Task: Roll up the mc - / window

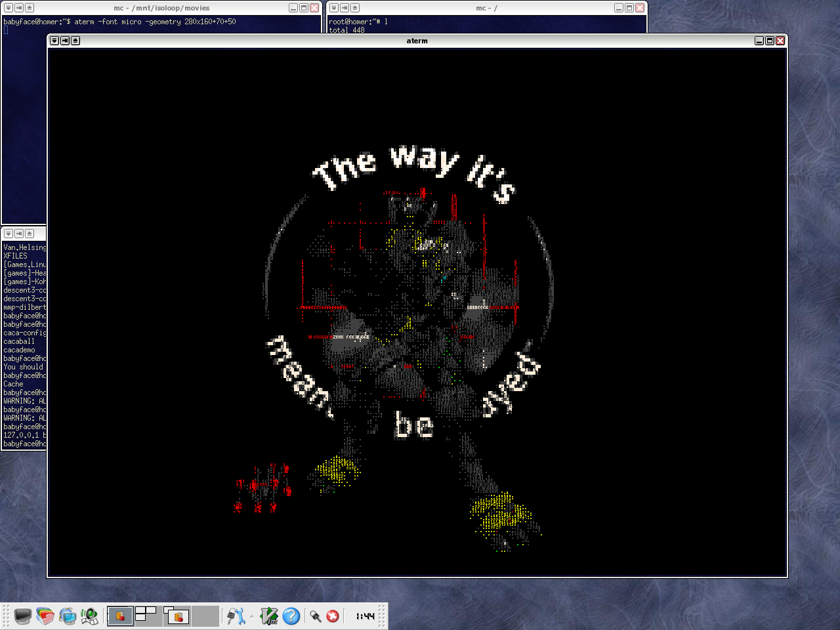Action: coord(355,8)
